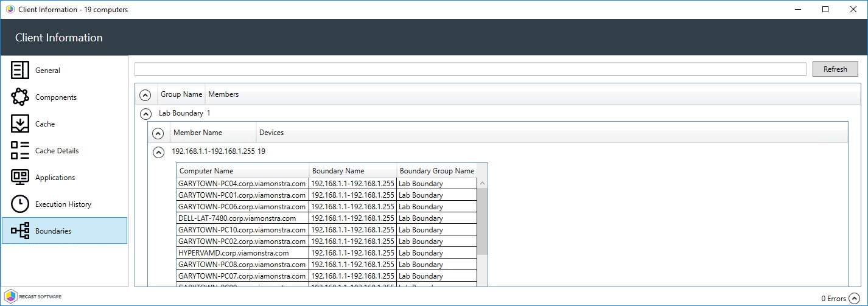This screenshot has width=868, height=306.
Task: Refresh the boundaries list
Action: click(x=835, y=69)
